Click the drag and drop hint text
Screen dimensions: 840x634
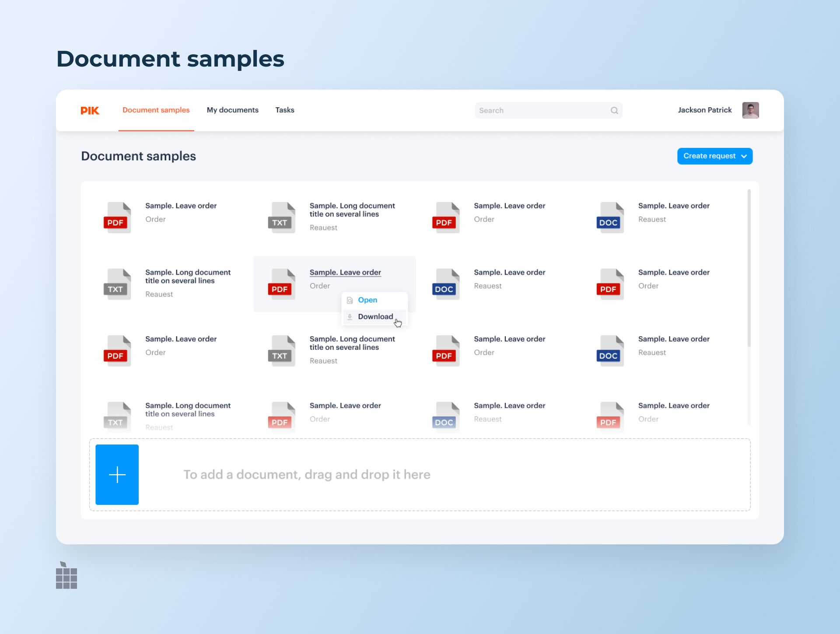pyautogui.click(x=307, y=475)
